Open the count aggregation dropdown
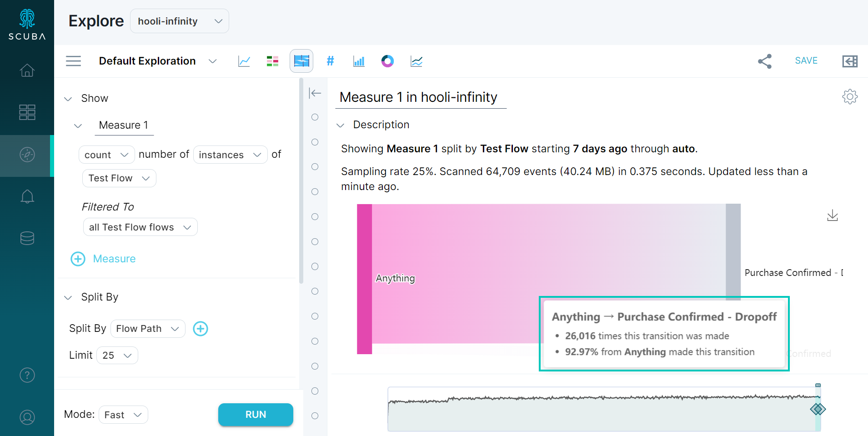Image resolution: width=868 pixels, height=436 pixels. coord(106,155)
